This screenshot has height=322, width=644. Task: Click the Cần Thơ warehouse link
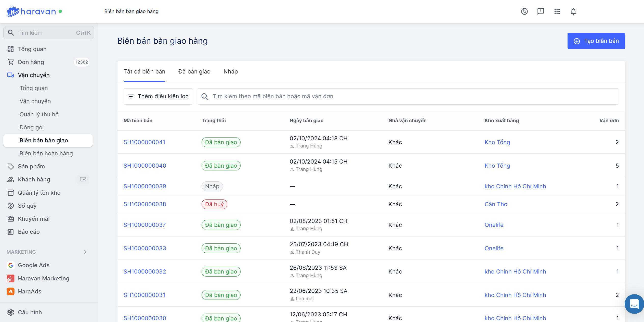pos(496,204)
